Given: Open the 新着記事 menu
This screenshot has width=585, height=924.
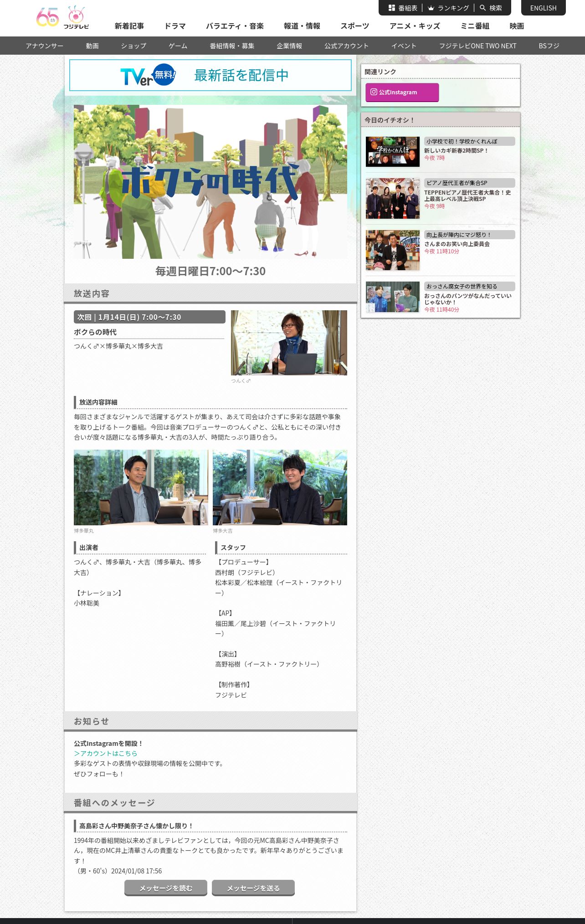Looking at the screenshot, I should tap(129, 26).
